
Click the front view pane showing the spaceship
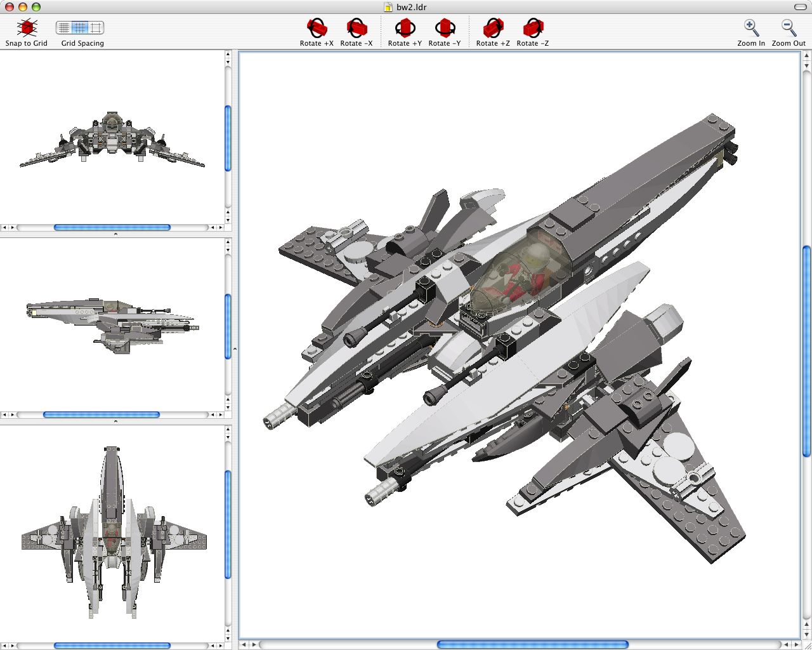(x=113, y=140)
